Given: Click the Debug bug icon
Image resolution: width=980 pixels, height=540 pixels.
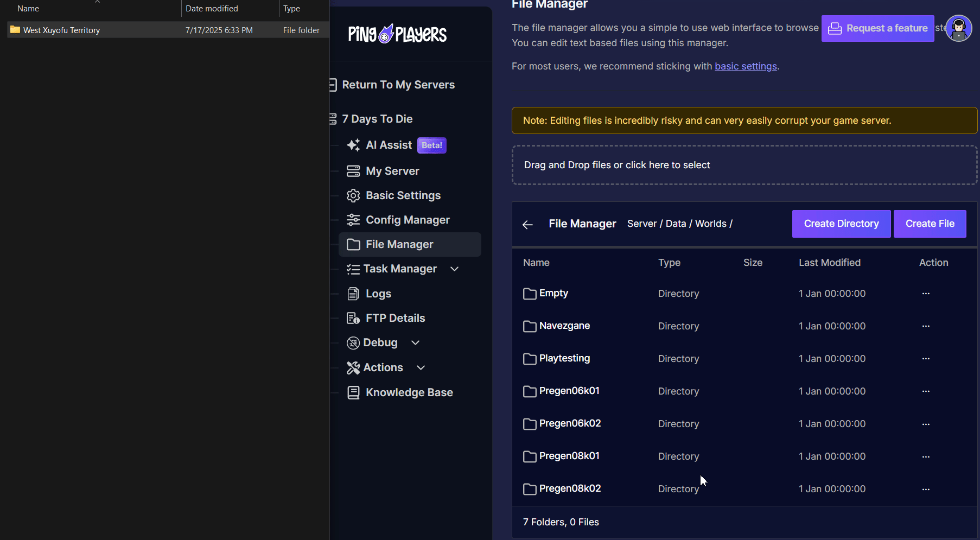Looking at the screenshot, I should coord(353,343).
